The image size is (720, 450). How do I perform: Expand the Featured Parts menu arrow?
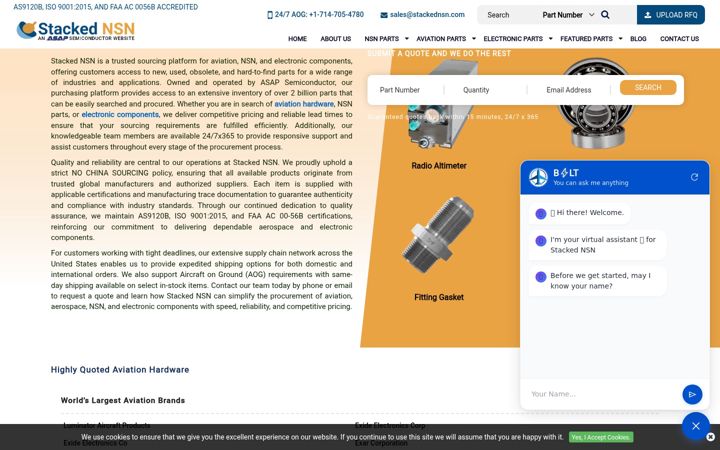click(x=620, y=39)
